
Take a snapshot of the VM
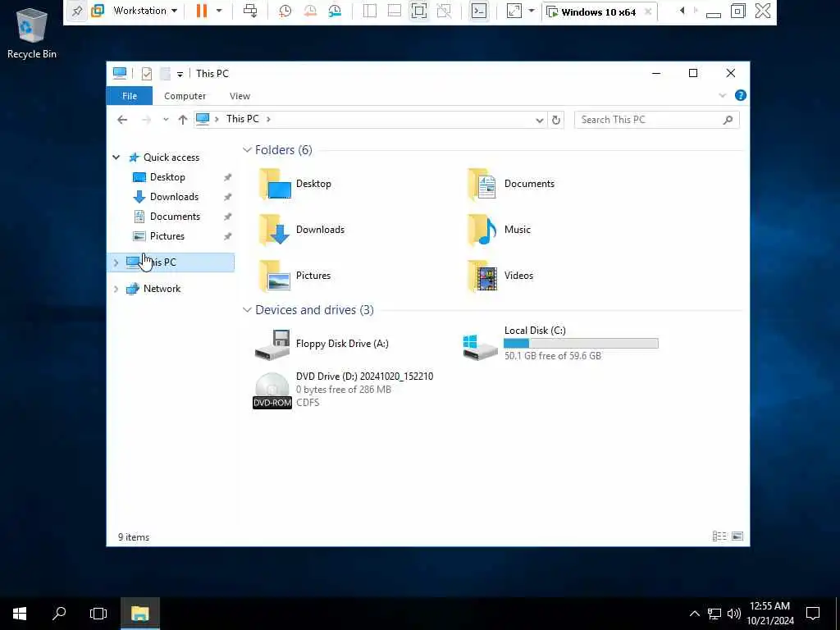[285, 11]
